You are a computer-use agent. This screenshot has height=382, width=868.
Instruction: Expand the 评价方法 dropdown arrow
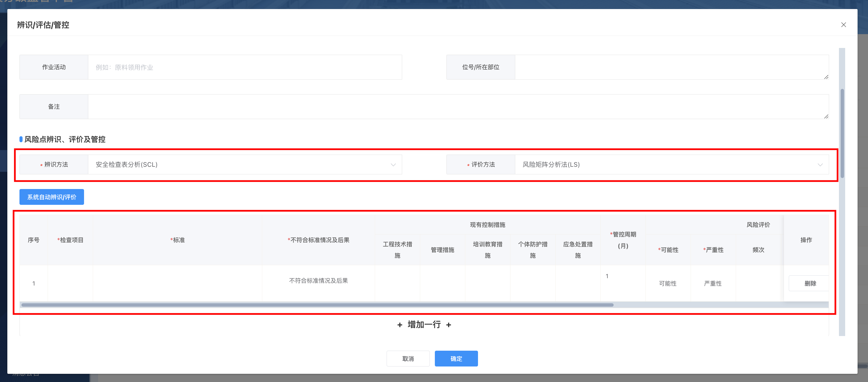(x=820, y=164)
